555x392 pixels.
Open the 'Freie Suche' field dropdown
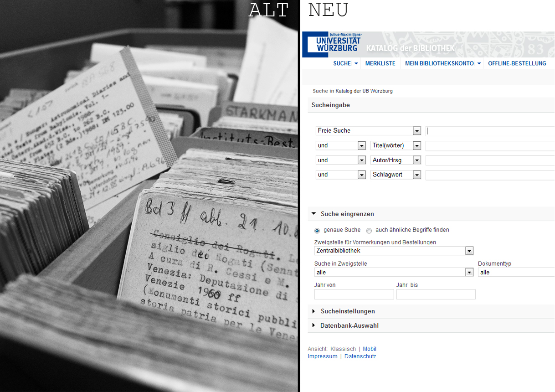tap(416, 131)
